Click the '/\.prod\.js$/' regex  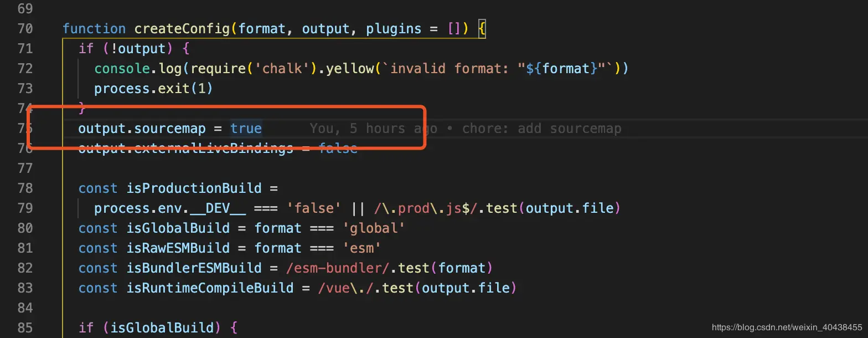[426, 208]
